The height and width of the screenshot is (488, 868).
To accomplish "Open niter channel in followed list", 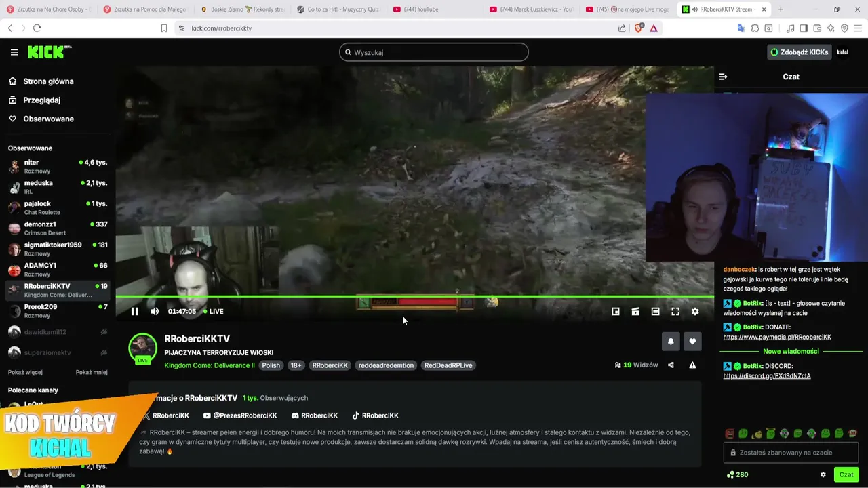I will (x=58, y=167).
